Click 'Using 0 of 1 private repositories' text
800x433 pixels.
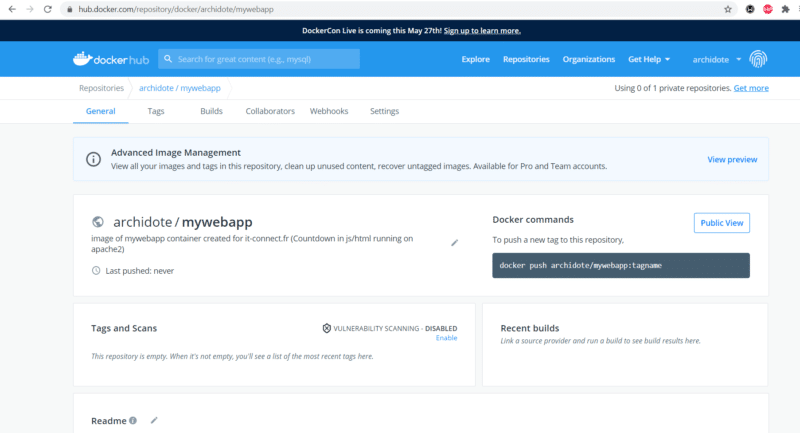pos(673,88)
